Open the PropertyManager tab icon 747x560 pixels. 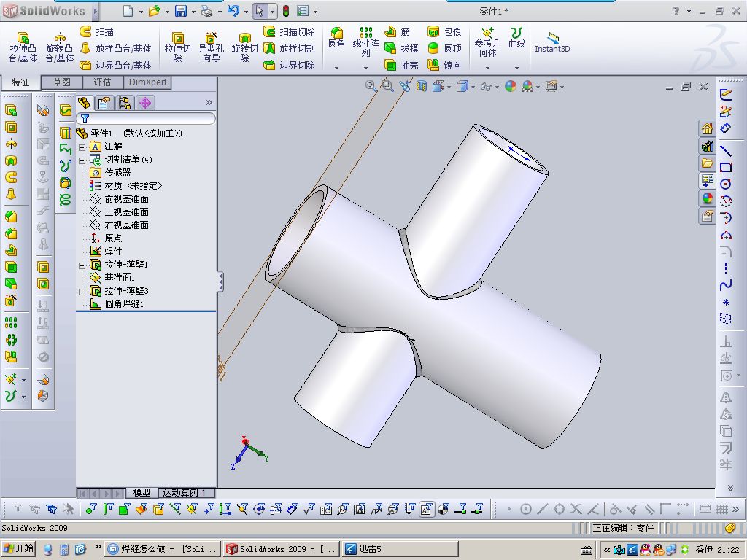(104, 103)
